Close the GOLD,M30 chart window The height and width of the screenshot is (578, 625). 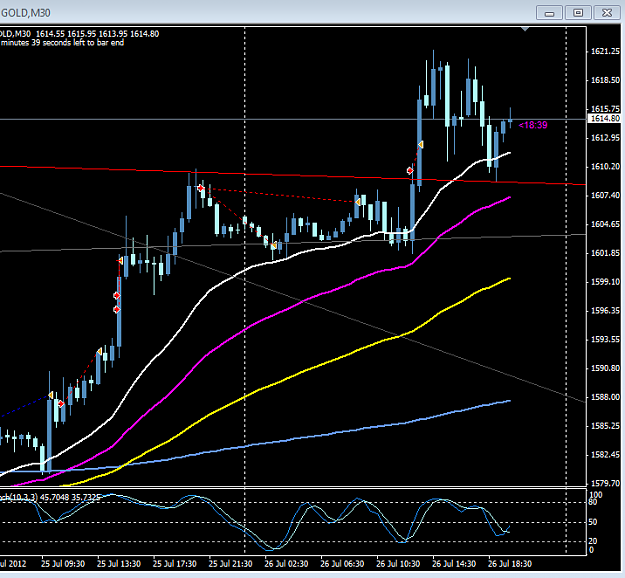pos(607,13)
